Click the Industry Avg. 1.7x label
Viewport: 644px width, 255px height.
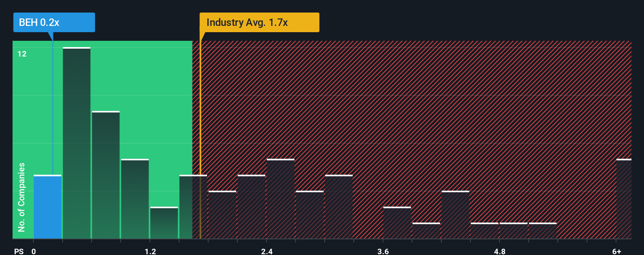(x=259, y=22)
